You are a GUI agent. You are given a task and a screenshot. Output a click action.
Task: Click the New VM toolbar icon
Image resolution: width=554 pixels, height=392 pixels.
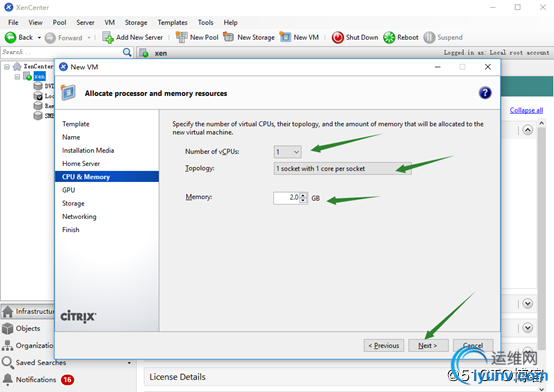click(x=285, y=37)
